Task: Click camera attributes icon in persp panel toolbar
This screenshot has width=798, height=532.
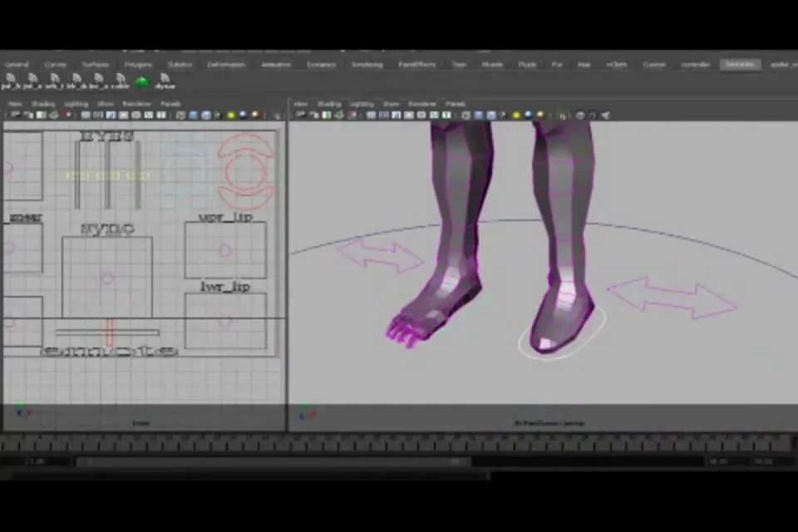Action: [x=314, y=116]
